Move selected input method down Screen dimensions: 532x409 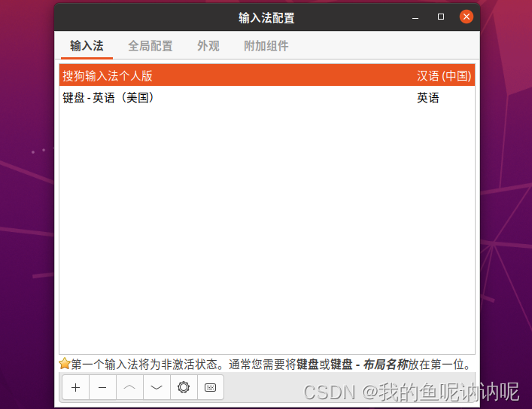click(x=157, y=387)
